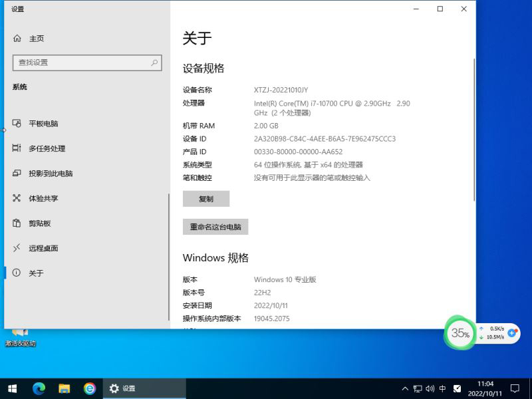Click the Windows Start button
532x399 pixels.
(x=12, y=388)
